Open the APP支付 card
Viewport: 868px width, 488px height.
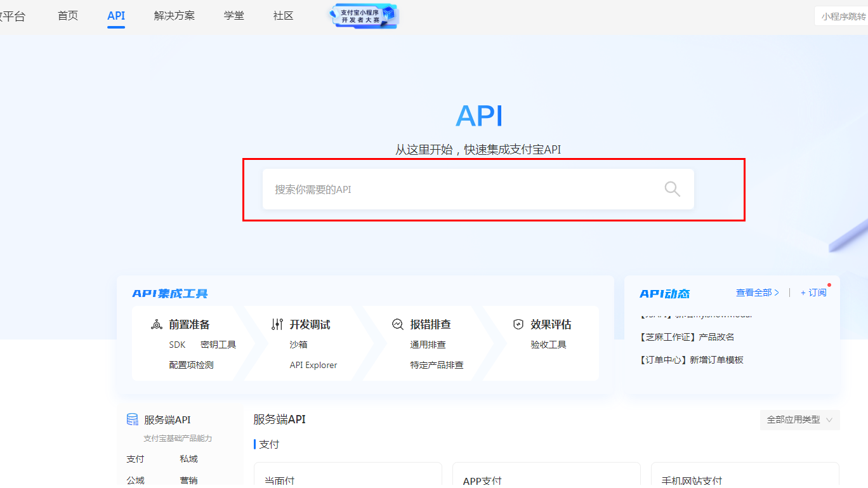(546, 475)
